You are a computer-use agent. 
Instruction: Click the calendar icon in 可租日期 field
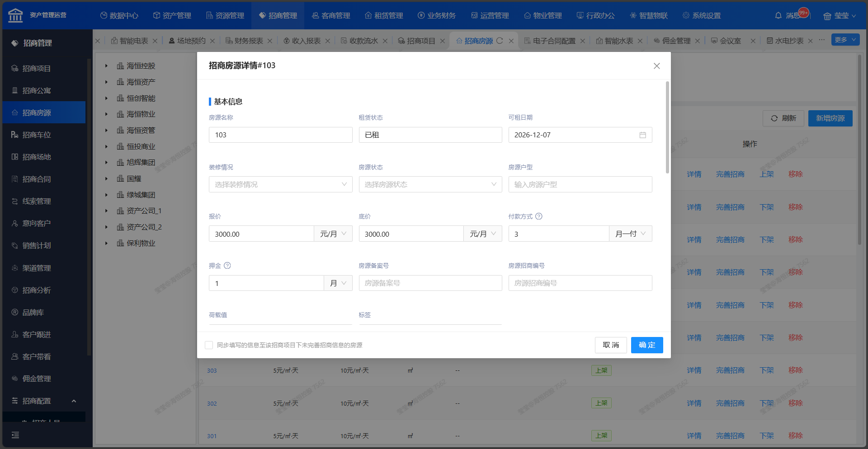(642, 135)
